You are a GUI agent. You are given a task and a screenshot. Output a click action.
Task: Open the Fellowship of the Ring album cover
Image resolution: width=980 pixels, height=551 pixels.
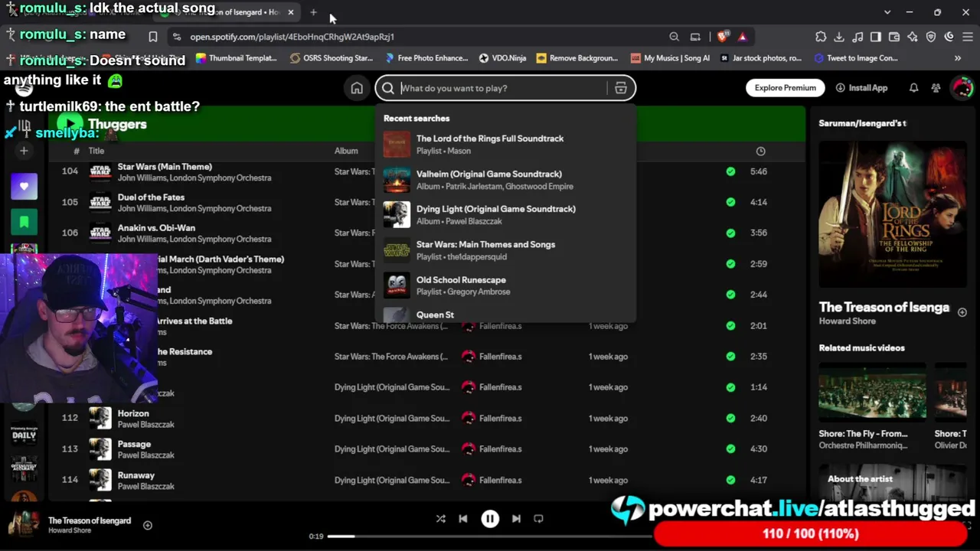(x=893, y=214)
